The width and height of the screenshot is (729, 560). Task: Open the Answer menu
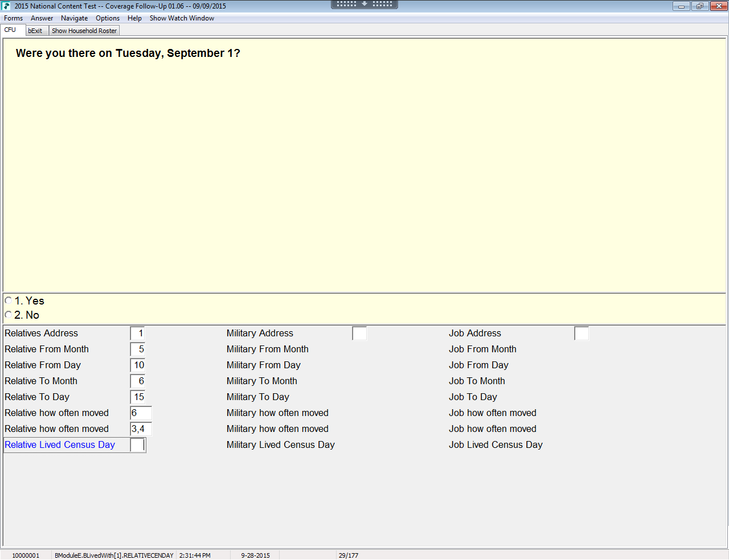point(42,18)
